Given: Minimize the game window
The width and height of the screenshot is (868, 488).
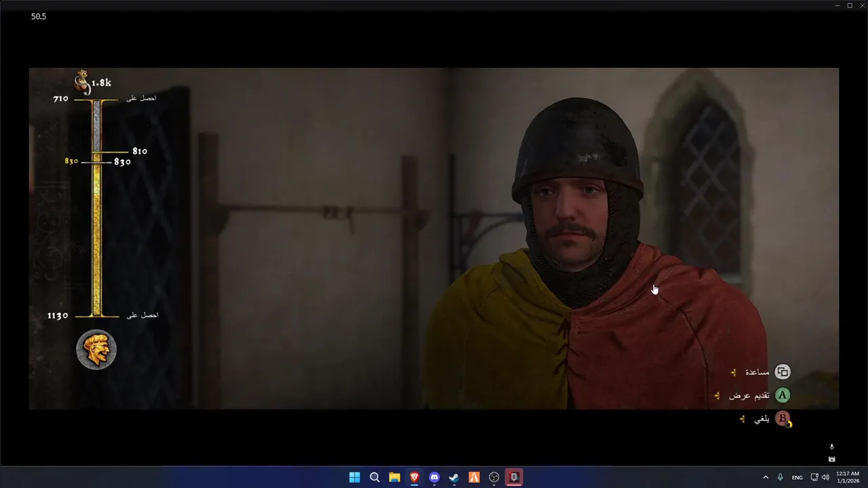Looking at the screenshot, I should point(837,5).
